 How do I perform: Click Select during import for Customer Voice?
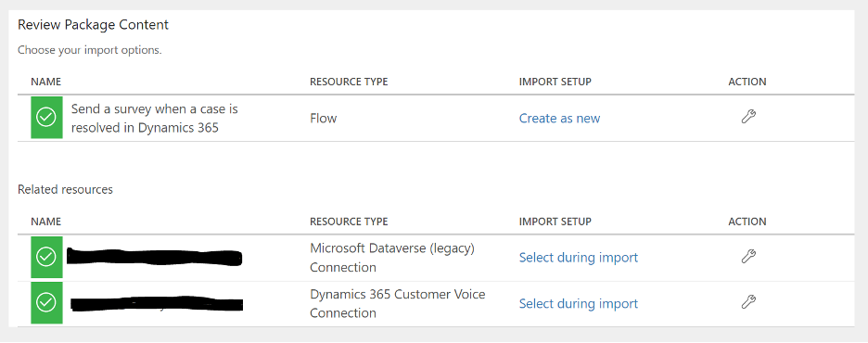(579, 304)
